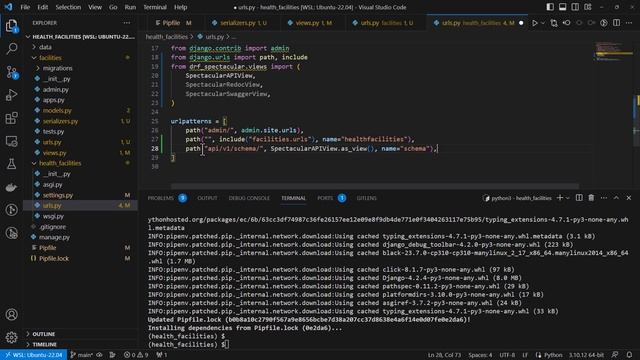Open Customize Layout icon
Image resolution: width=640 pixels, height=360 pixels.
[x=588, y=7]
